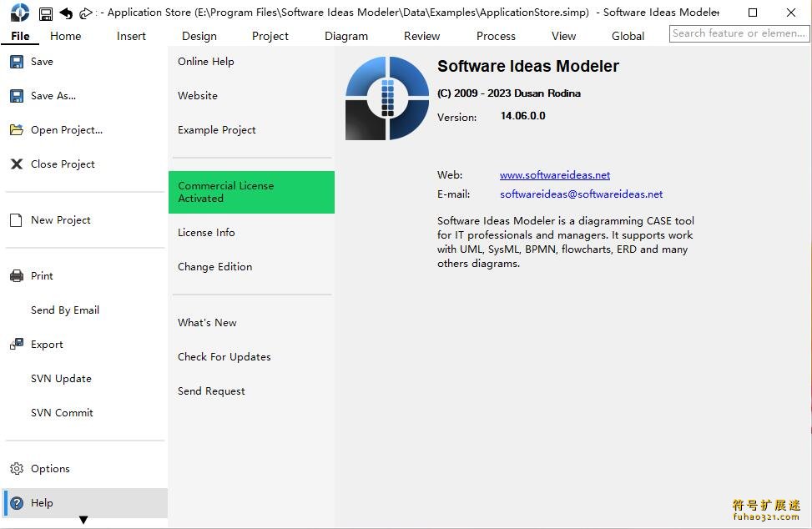Click the Export icon
Viewport: 812px width, 529px height.
pos(17,344)
